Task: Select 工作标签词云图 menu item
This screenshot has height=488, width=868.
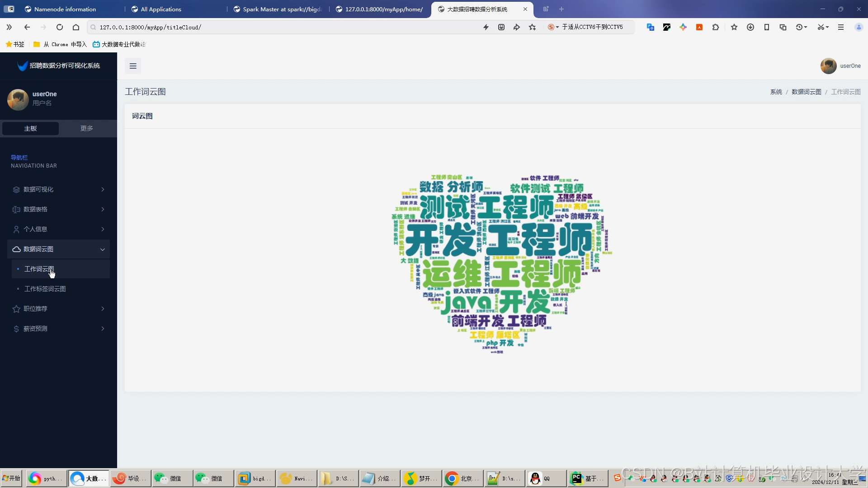Action: click(x=45, y=289)
